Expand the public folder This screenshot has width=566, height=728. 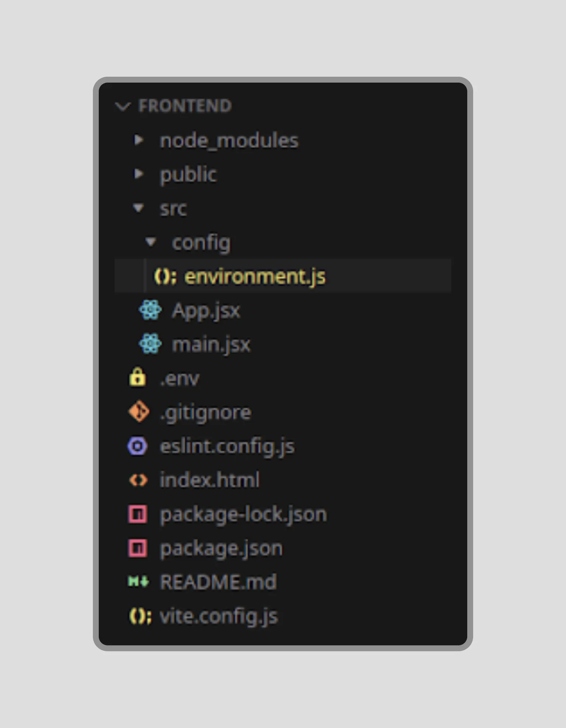(x=139, y=174)
